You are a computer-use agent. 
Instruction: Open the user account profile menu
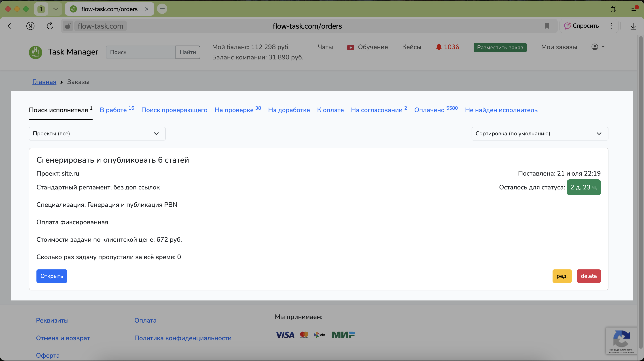[x=598, y=47]
